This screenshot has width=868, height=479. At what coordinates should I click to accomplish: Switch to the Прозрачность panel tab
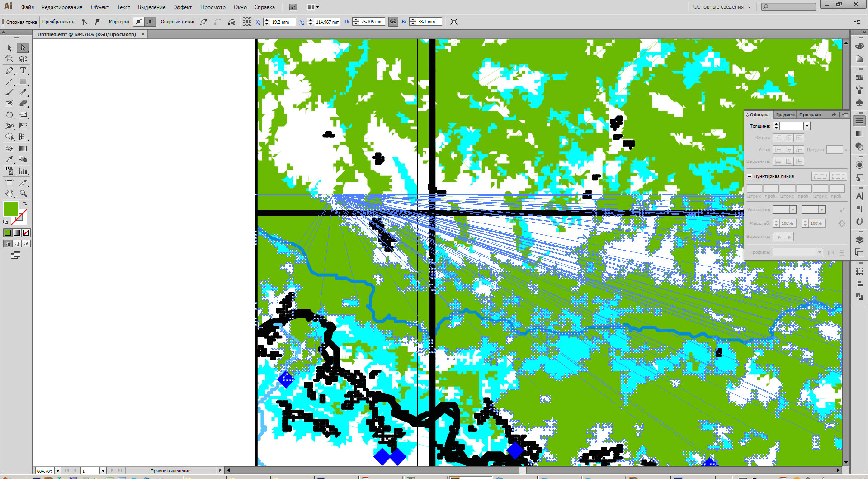coord(810,115)
